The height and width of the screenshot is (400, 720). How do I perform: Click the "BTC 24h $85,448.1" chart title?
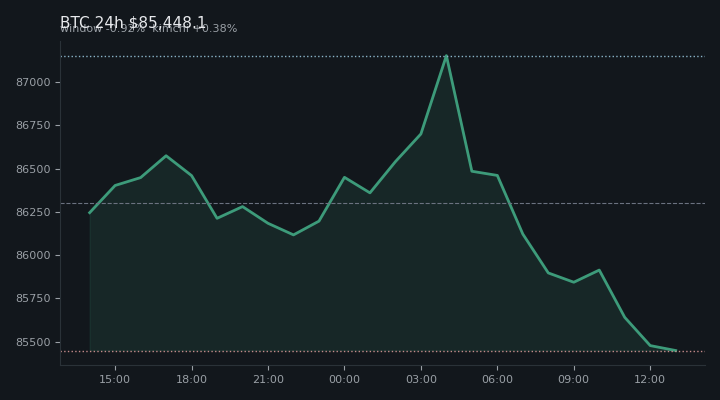click(x=133, y=22)
